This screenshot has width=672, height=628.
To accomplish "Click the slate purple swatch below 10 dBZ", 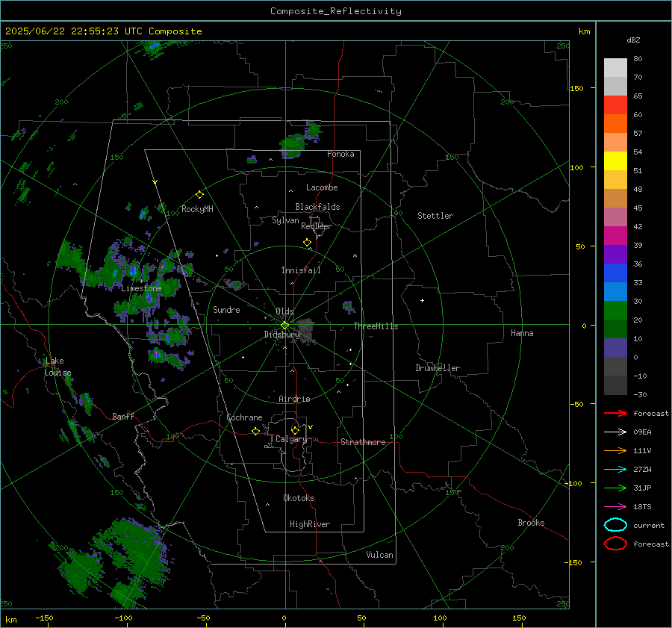I will pyautogui.click(x=615, y=348).
